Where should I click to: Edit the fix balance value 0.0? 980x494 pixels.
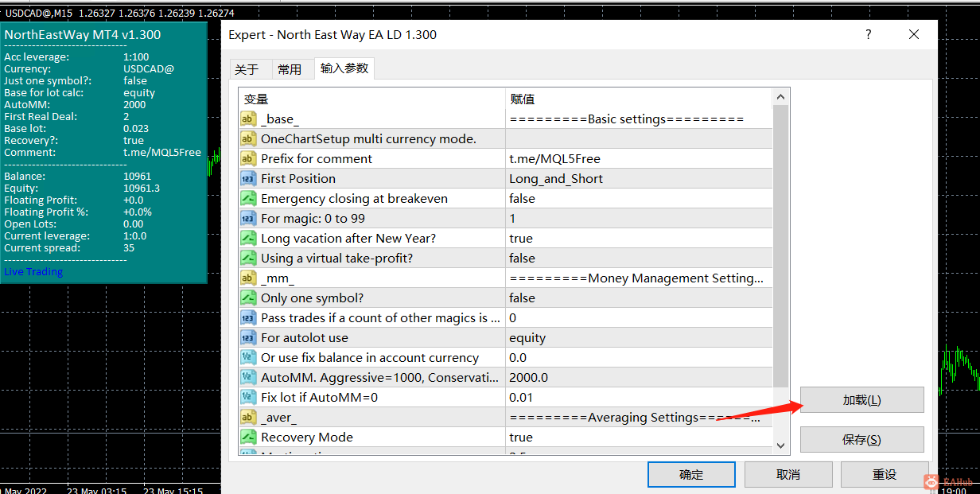click(x=640, y=358)
